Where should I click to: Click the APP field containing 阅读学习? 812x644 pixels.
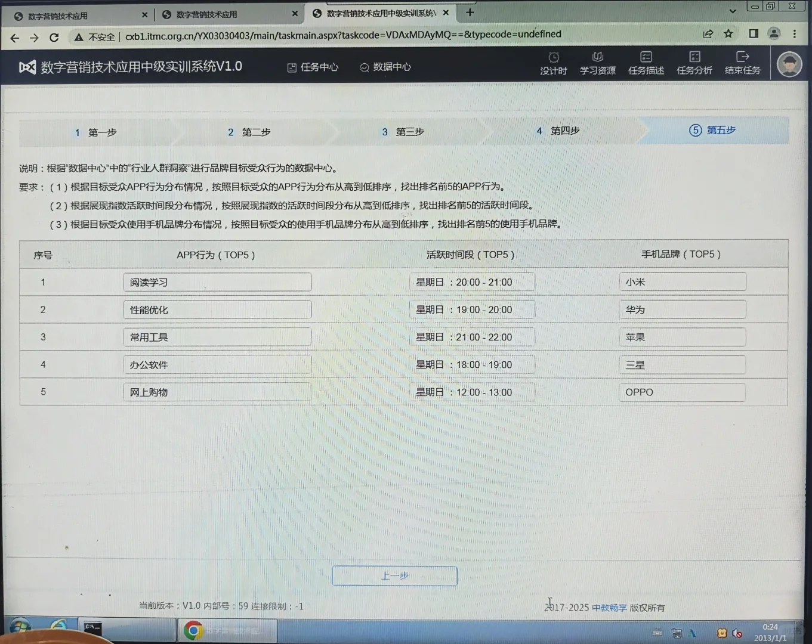tap(217, 282)
